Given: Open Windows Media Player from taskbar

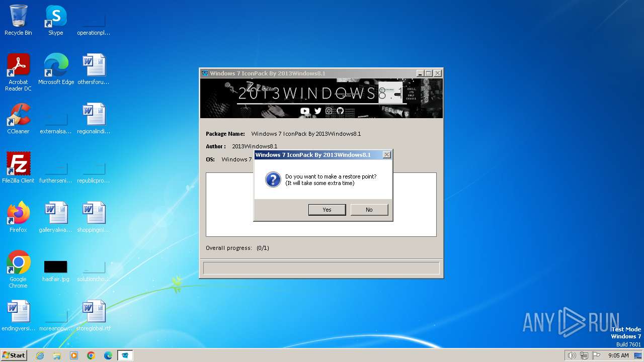Looking at the screenshot, I should [74, 355].
